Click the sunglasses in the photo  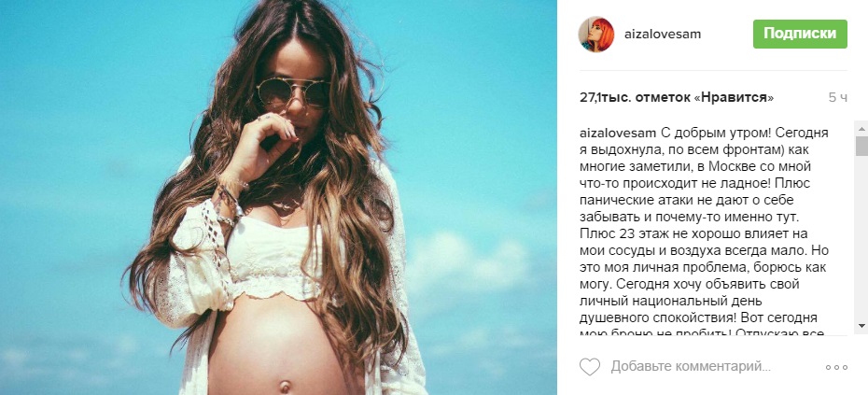[293, 92]
